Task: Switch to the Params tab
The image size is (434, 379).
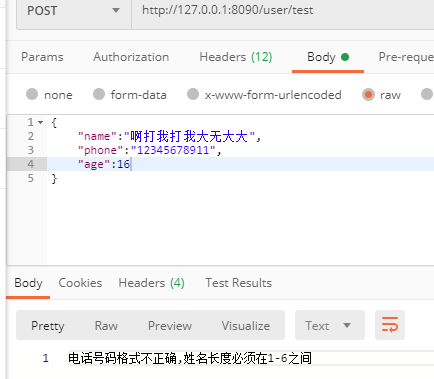Action: tap(42, 57)
